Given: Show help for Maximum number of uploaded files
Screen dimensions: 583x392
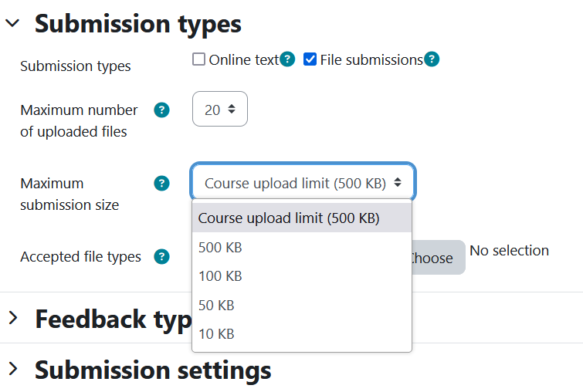Looking at the screenshot, I should point(161,110).
